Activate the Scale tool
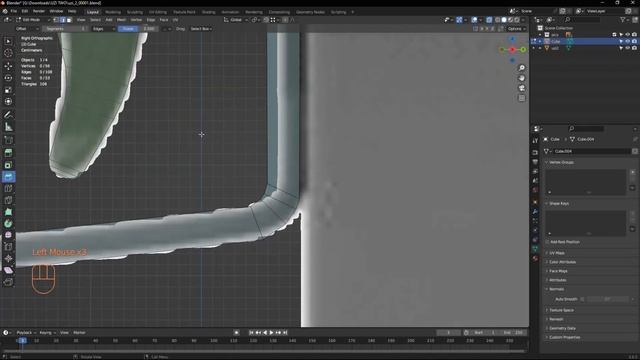This screenshot has height=360, width=640. coord(8,90)
